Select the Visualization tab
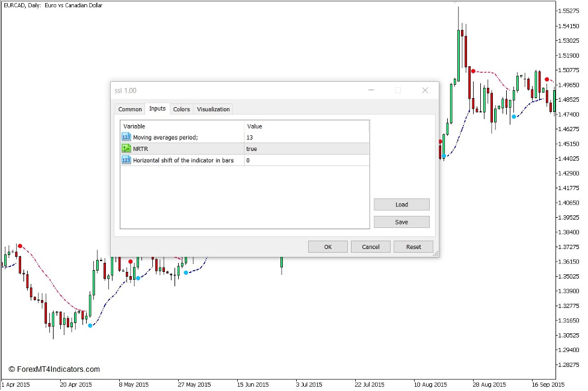Viewport: 588px width, 391px height. (213, 109)
